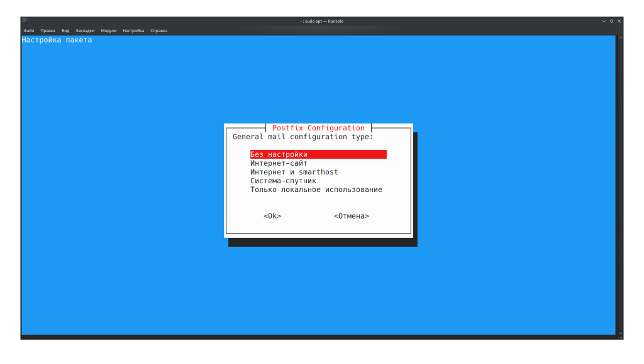The height and width of the screenshot is (364, 644).
Task: Open the Настройка menu
Action: (133, 30)
